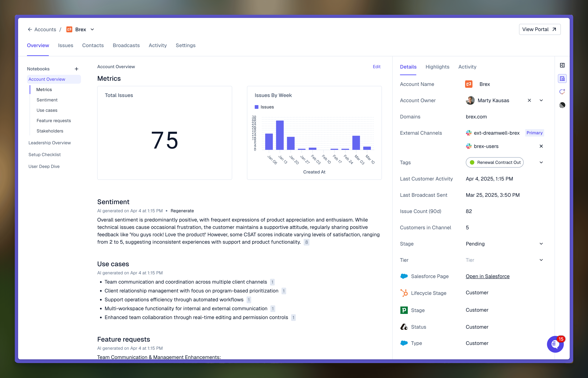Click the View Portal button

pos(540,29)
